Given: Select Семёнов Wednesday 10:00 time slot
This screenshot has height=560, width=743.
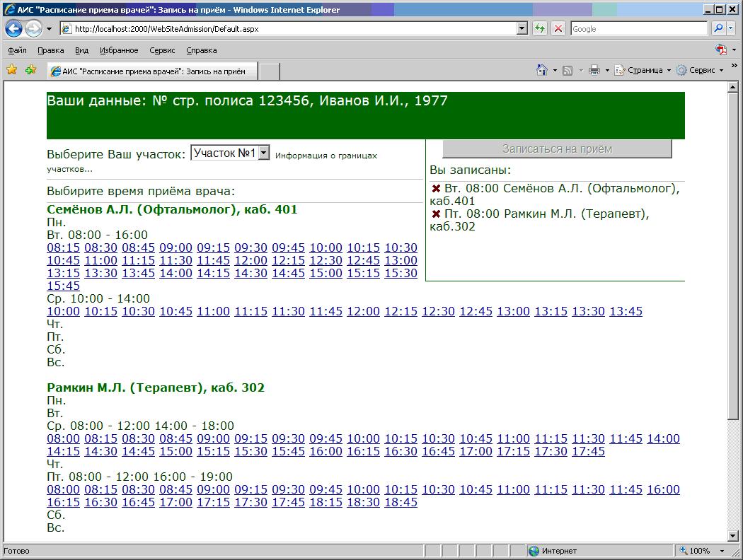Looking at the screenshot, I should click(x=64, y=312).
